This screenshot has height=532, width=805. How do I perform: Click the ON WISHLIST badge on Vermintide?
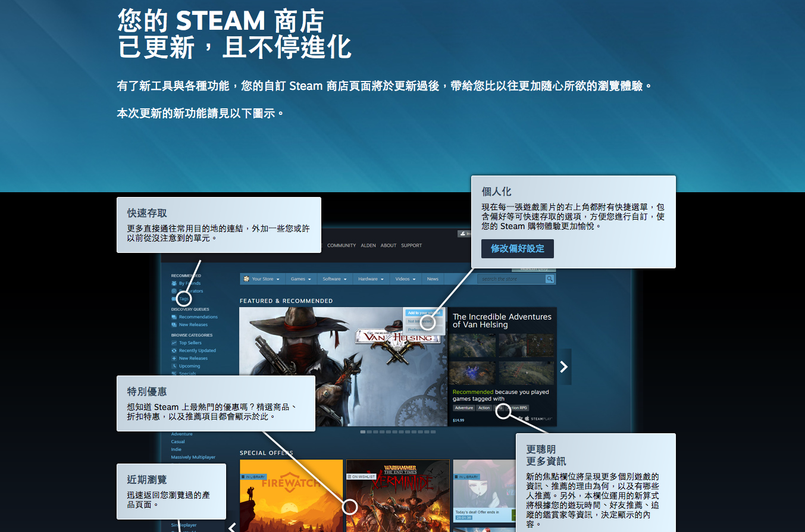(361, 477)
